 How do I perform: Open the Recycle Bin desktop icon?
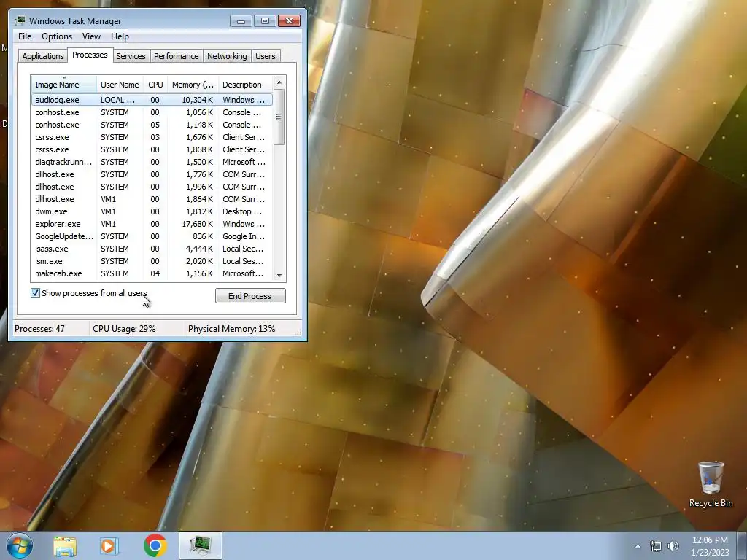(711, 484)
